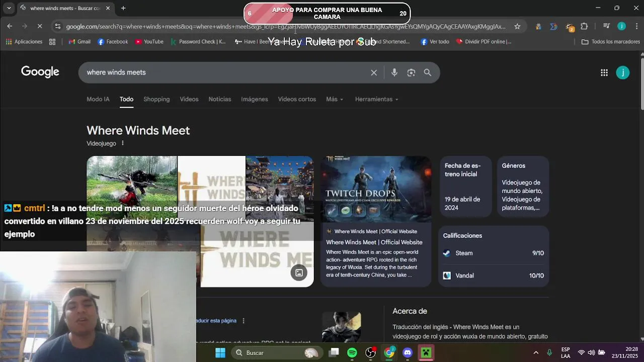This screenshot has height=362, width=644.
Task: Open the tab groups grid bookmark icon
Action: (52, 42)
